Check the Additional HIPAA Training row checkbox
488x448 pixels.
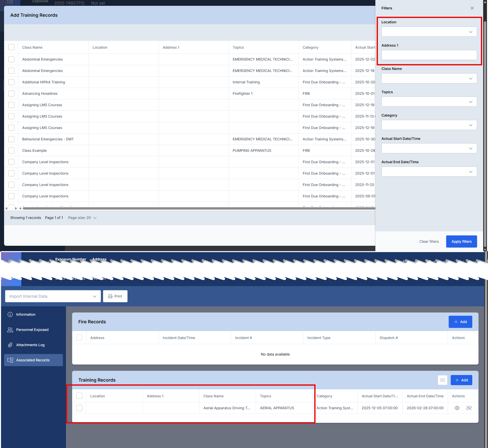pos(11,82)
